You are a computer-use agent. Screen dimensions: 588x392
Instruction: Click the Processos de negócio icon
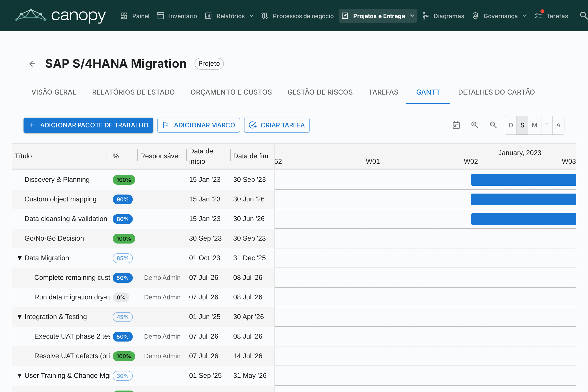[265, 16]
